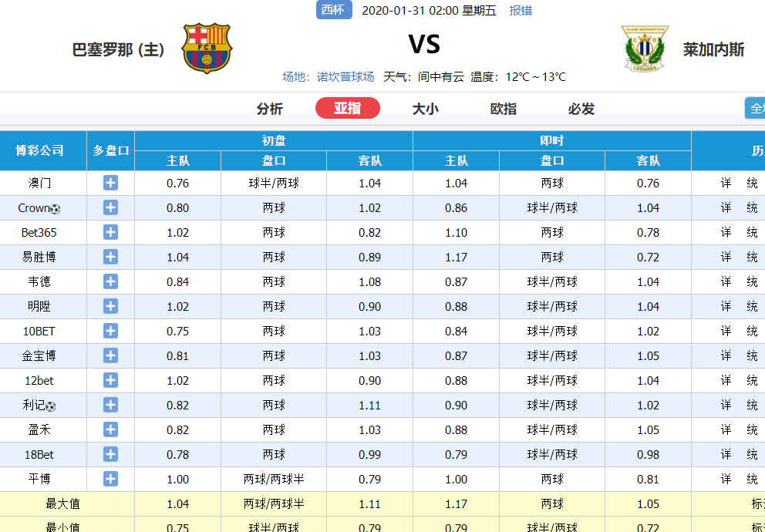Expand multi-handicap plus icon for 澳门
This screenshot has height=532, width=765.
pyautogui.click(x=110, y=183)
